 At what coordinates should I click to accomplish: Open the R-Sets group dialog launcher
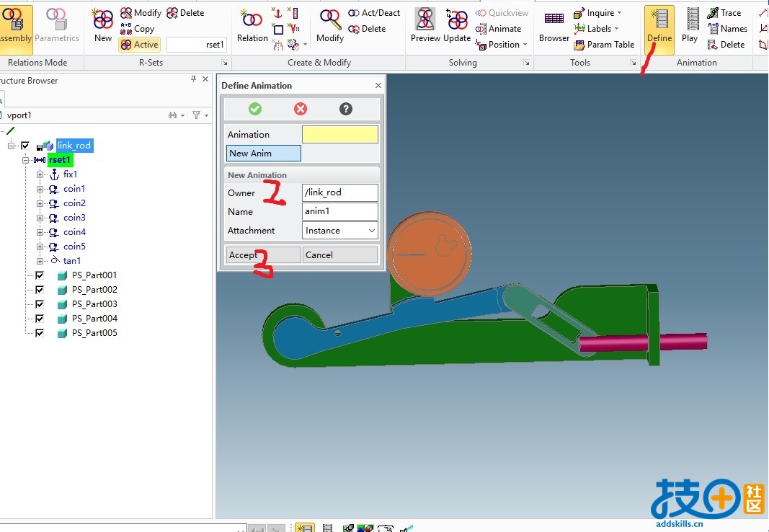(225, 63)
